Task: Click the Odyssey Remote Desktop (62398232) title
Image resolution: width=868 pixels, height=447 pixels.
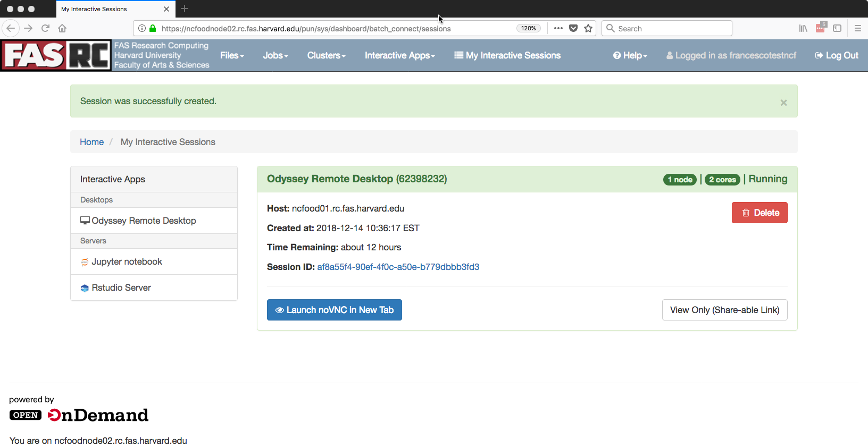Action: [x=357, y=179]
